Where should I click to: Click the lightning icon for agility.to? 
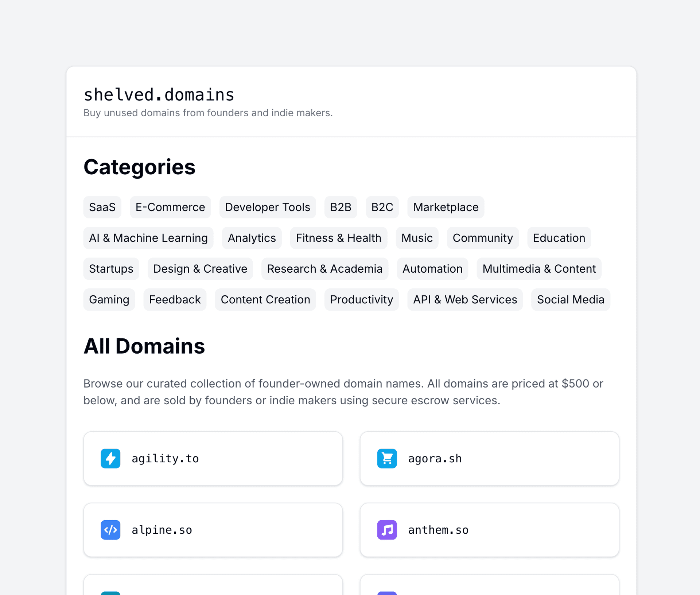pyautogui.click(x=110, y=458)
